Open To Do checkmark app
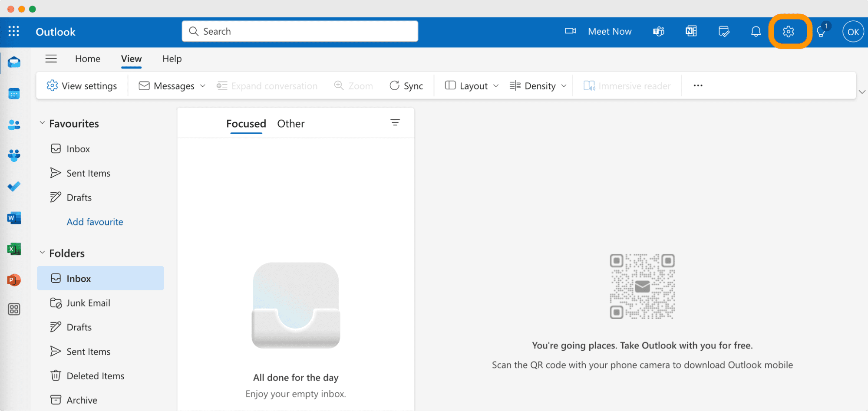 tap(14, 187)
